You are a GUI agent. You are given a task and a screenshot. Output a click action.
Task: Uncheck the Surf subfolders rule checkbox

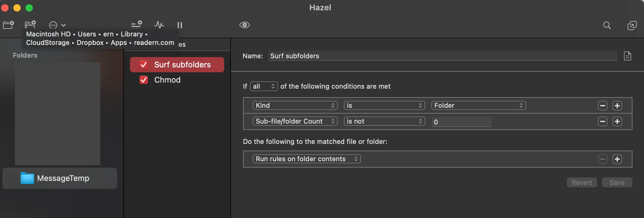(144, 65)
